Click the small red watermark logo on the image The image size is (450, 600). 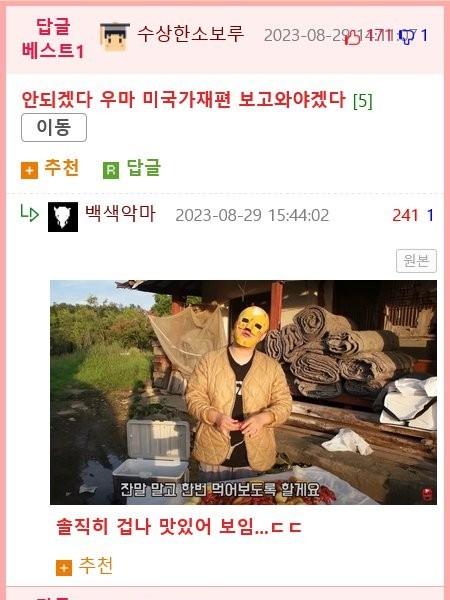tap(427, 494)
